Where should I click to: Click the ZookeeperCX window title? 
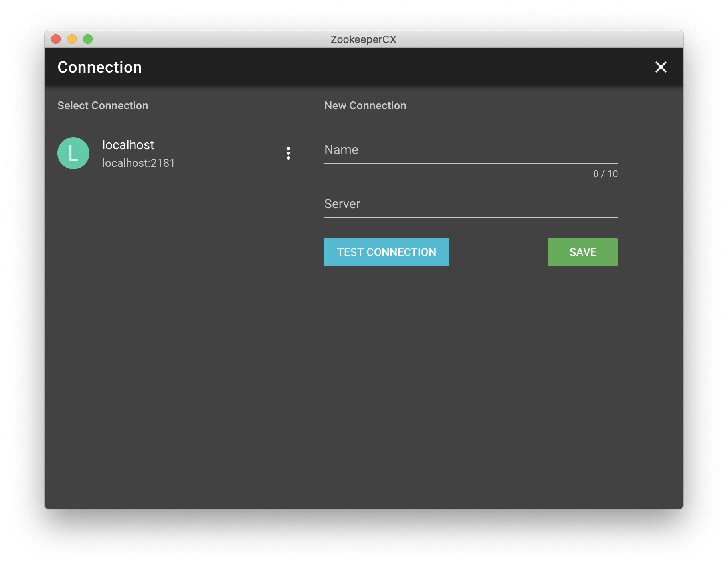(363, 39)
